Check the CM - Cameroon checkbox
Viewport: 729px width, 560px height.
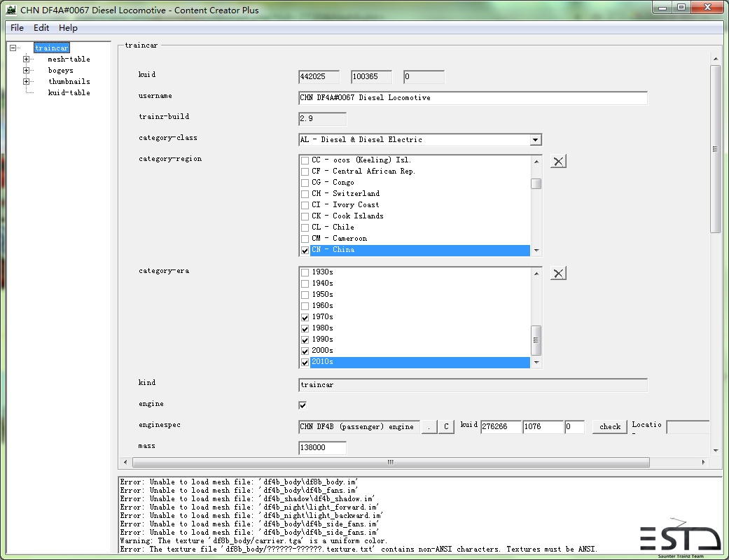(305, 239)
